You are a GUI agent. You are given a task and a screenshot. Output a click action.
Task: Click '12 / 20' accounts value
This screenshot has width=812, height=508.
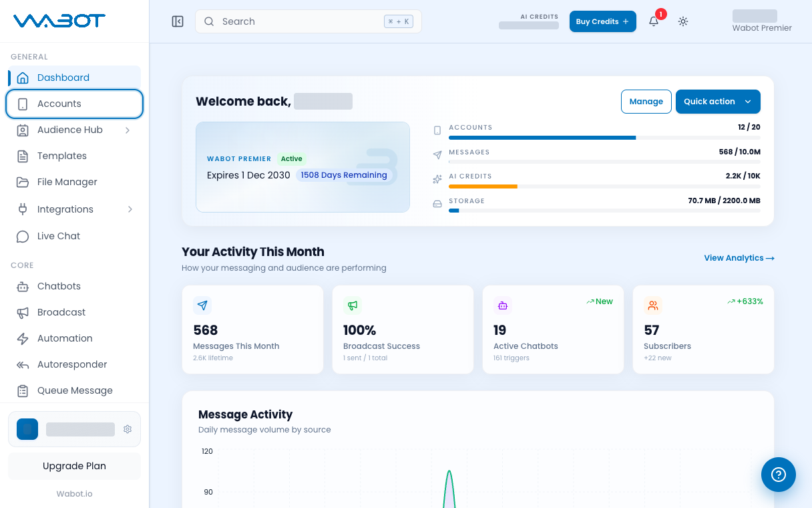pos(749,127)
